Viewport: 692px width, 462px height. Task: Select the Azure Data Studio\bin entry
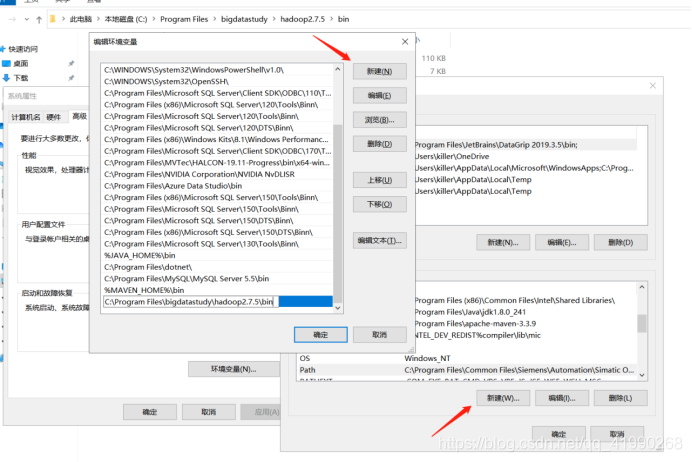218,186
